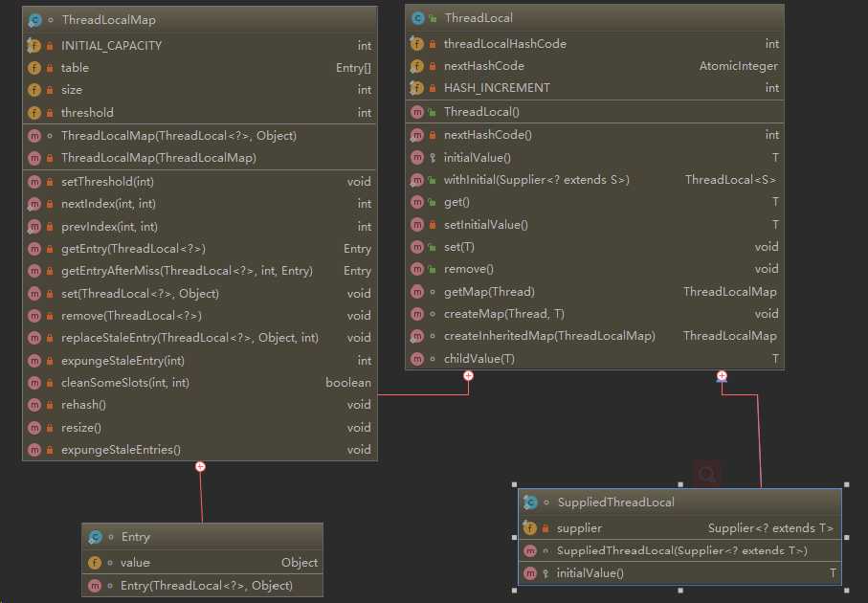The image size is (868, 603).
Task: Click the bottom-middle selection handle of SuppliedThreadLocal
Action: coord(680,591)
